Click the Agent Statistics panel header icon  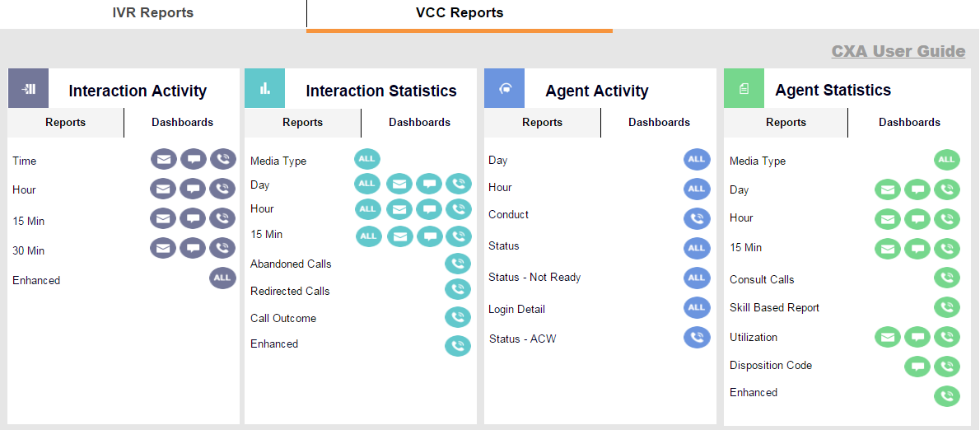(744, 89)
